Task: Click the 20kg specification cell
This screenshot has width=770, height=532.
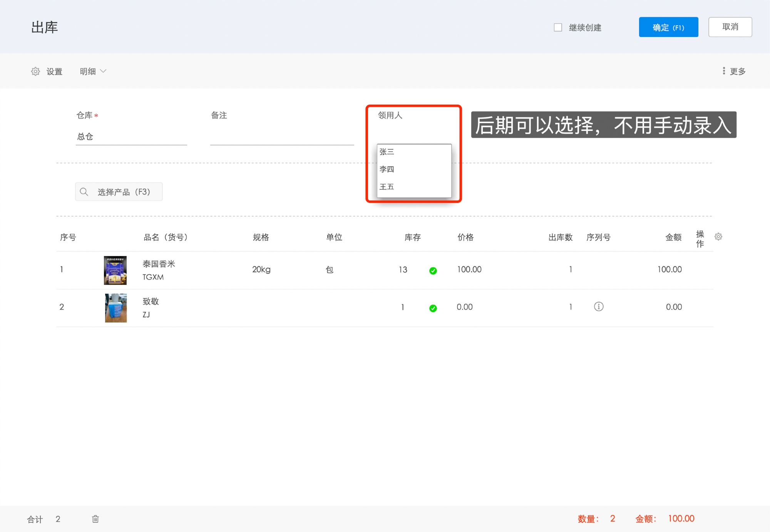Action: pyautogui.click(x=261, y=269)
